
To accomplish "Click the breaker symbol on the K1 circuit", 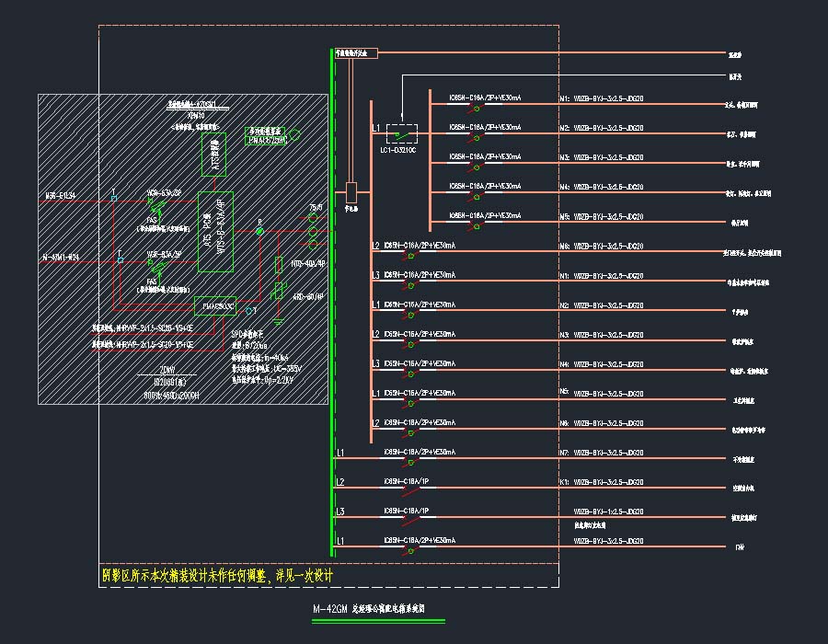I will pyautogui.click(x=410, y=491).
